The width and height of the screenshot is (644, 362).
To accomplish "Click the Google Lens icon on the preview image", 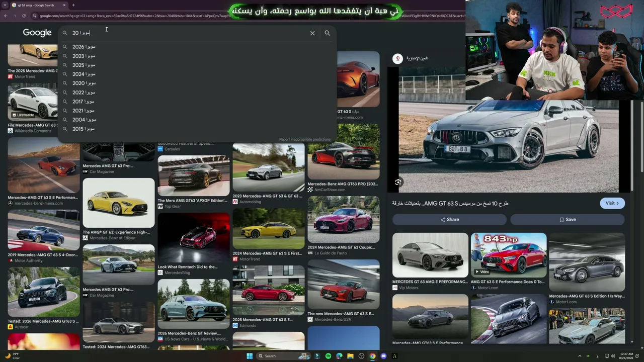I will click(398, 183).
